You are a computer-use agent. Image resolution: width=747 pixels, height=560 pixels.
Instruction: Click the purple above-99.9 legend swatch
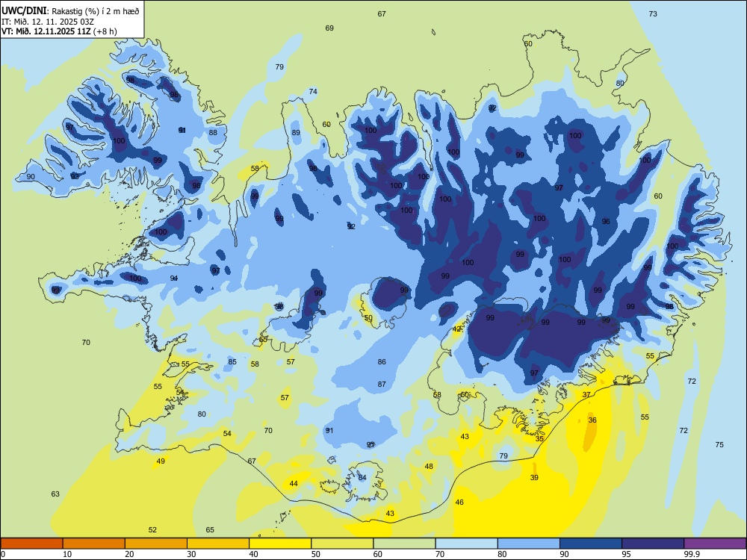click(x=715, y=544)
